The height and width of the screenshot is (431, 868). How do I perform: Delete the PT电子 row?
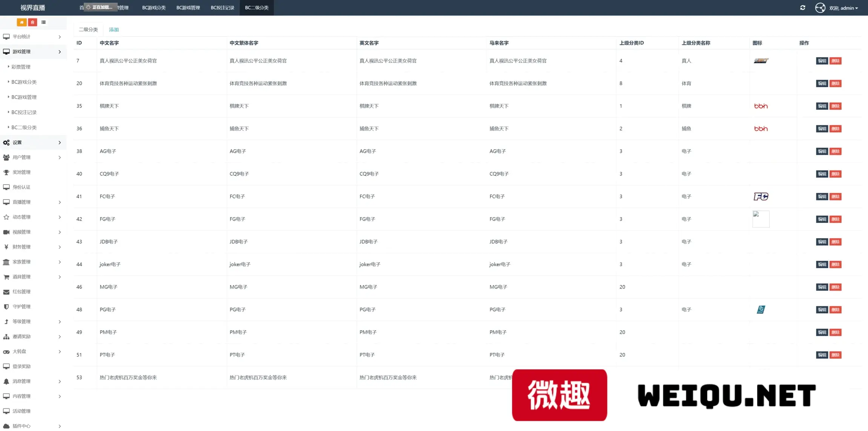pyautogui.click(x=836, y=355)
